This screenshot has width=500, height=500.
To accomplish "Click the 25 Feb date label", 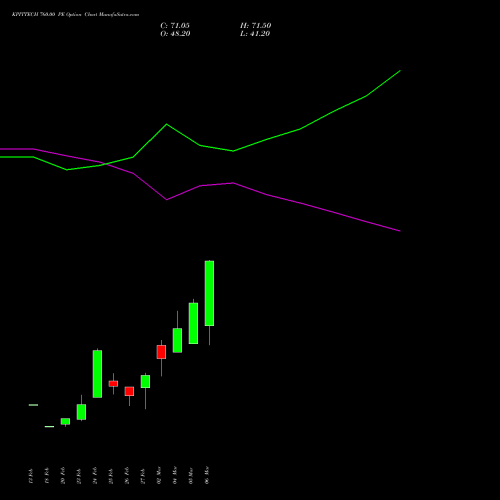I will (x=111, y=475).
